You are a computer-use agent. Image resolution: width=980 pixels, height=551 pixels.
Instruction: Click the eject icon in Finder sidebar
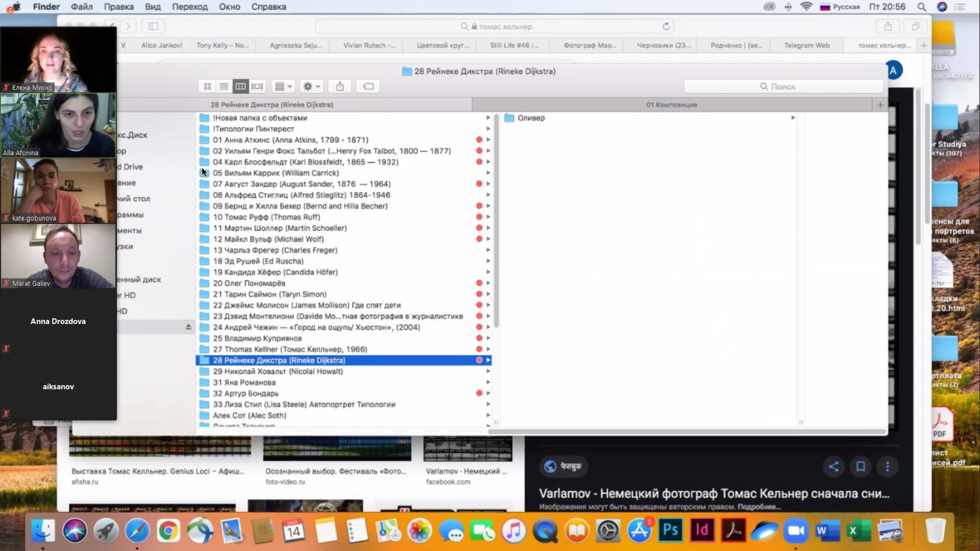click(188, 327)
